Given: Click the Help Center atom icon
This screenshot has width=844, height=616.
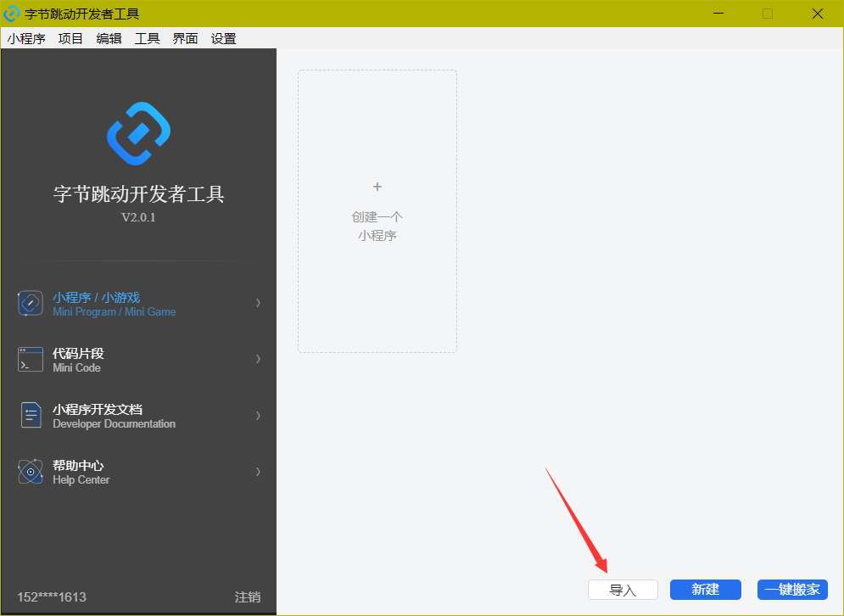Looking at the screenshot, I should click(x=31, y=472).
